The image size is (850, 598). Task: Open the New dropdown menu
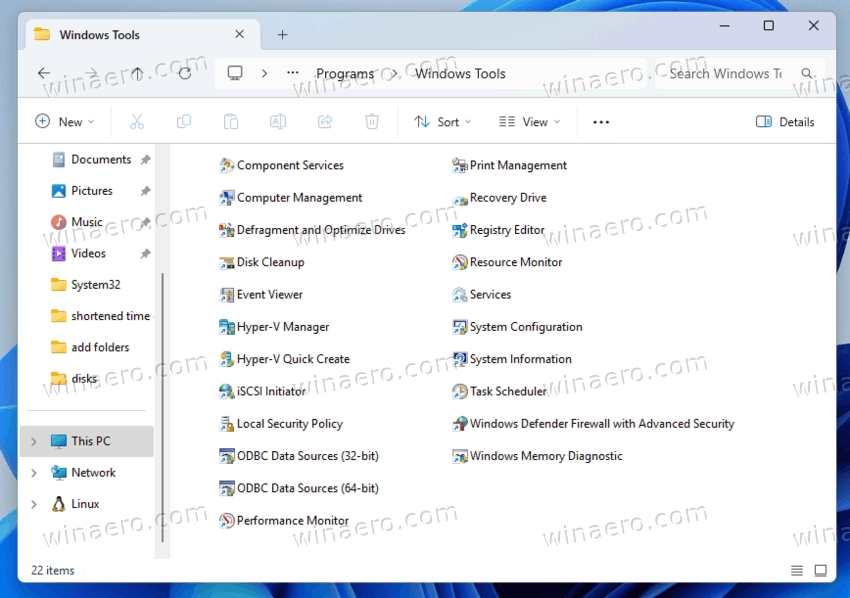click(65, 121)
